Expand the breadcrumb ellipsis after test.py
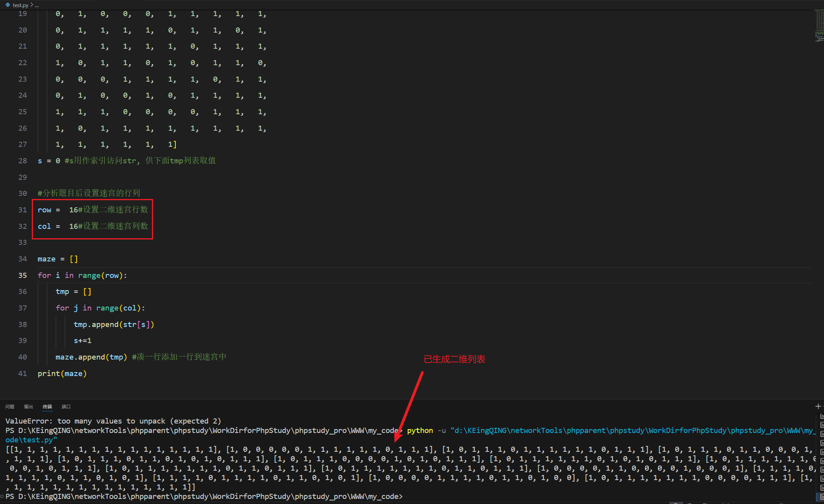 (x=37, y=5)
